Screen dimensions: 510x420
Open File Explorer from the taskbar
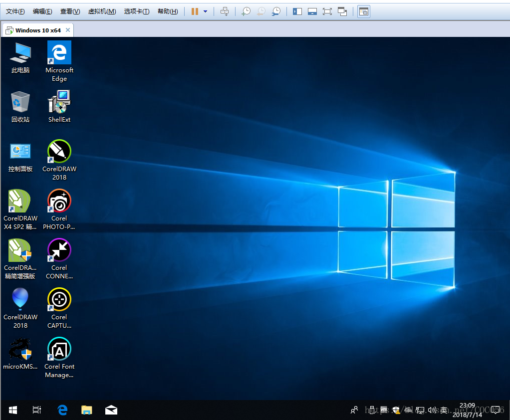tap(86, 410)
